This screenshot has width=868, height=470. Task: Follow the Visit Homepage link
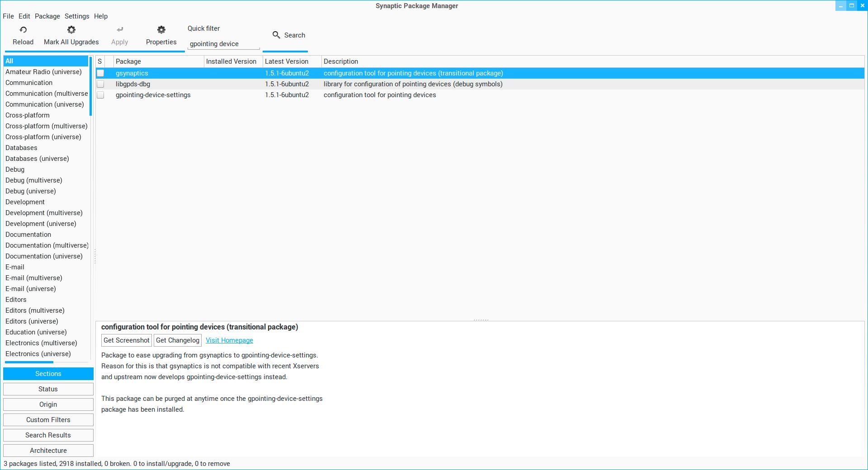click(x=229, y=340)
